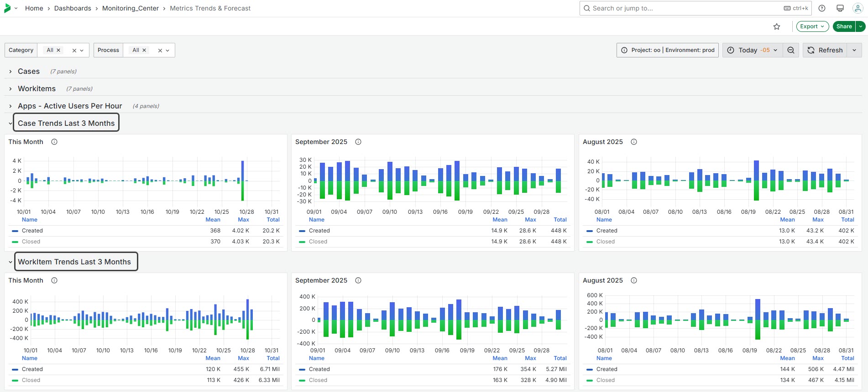868x392 pixels.
Task: Click the Refresh button
Action: click(x=825, y=50)
